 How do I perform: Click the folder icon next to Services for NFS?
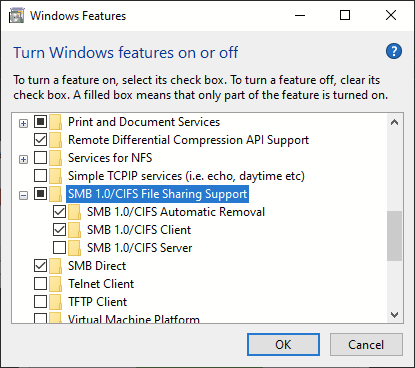click(x=56, y=158)
